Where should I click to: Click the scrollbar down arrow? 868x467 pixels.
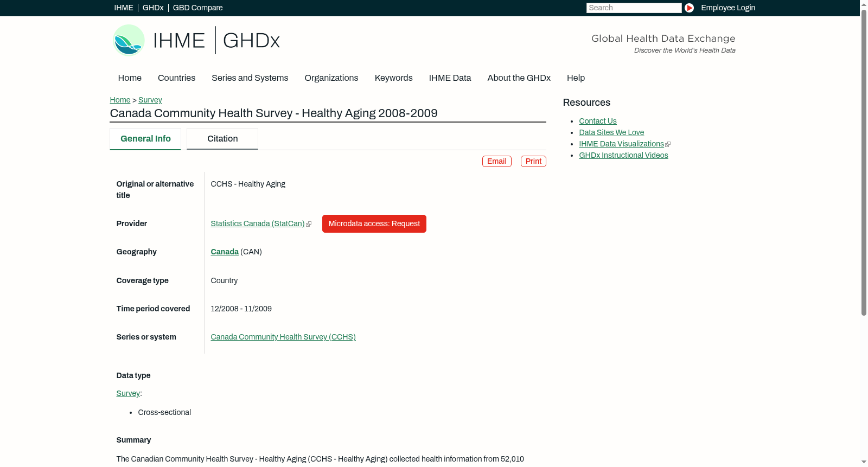864,463
